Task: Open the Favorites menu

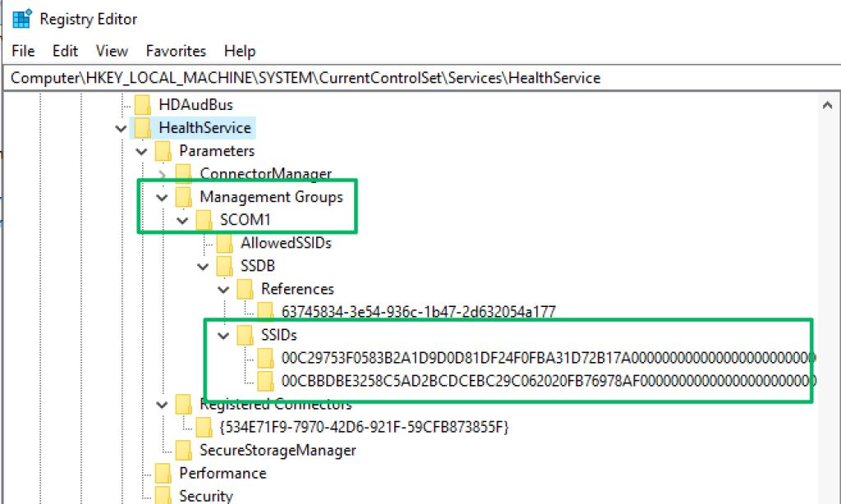Action: coord(177,51)
